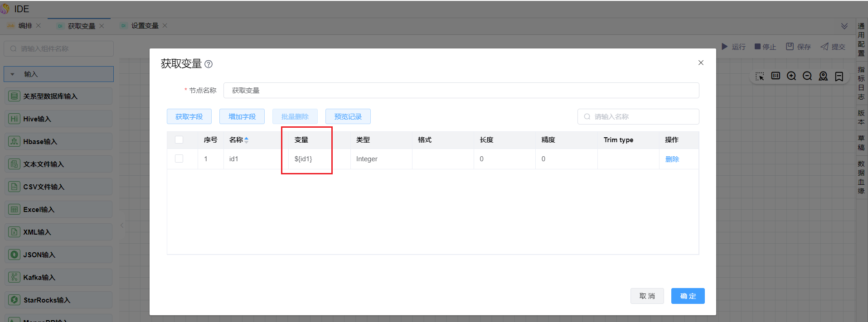
Task: Click the 增加字段 button
Action: 242,116
